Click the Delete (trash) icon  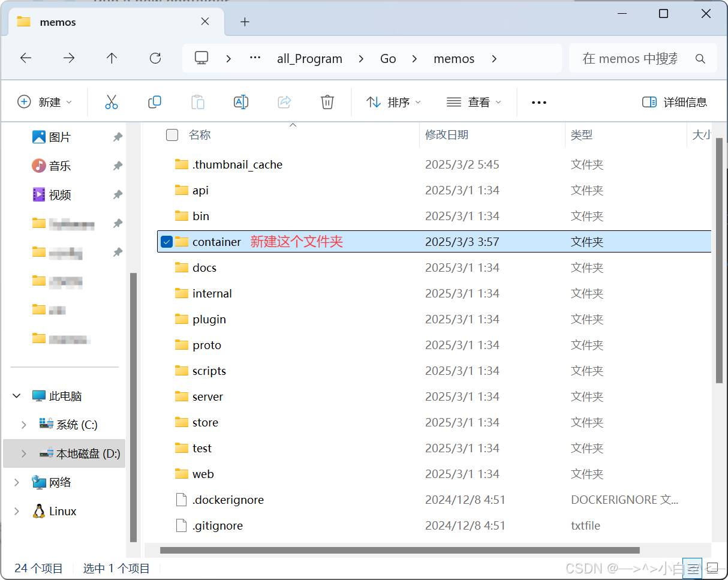327,102
